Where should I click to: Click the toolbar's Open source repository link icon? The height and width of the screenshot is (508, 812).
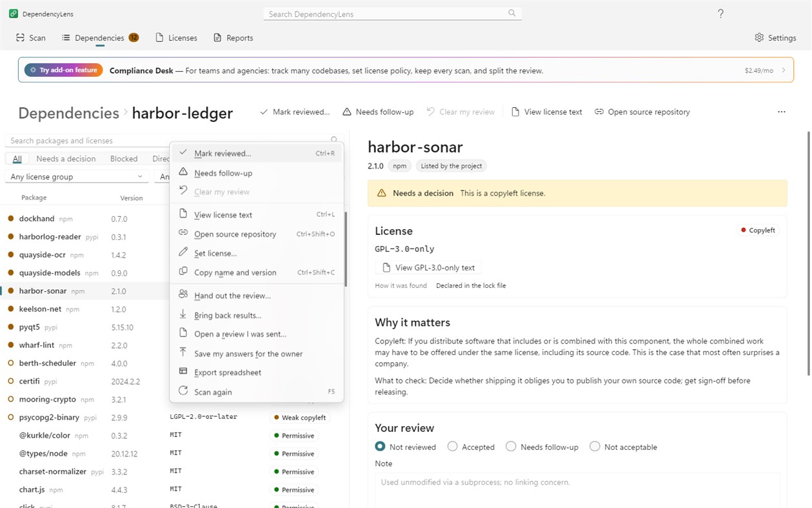click(599, 112)
